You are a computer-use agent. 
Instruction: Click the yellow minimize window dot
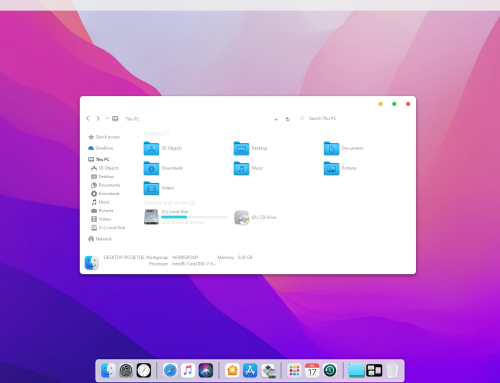click(380, 104)
